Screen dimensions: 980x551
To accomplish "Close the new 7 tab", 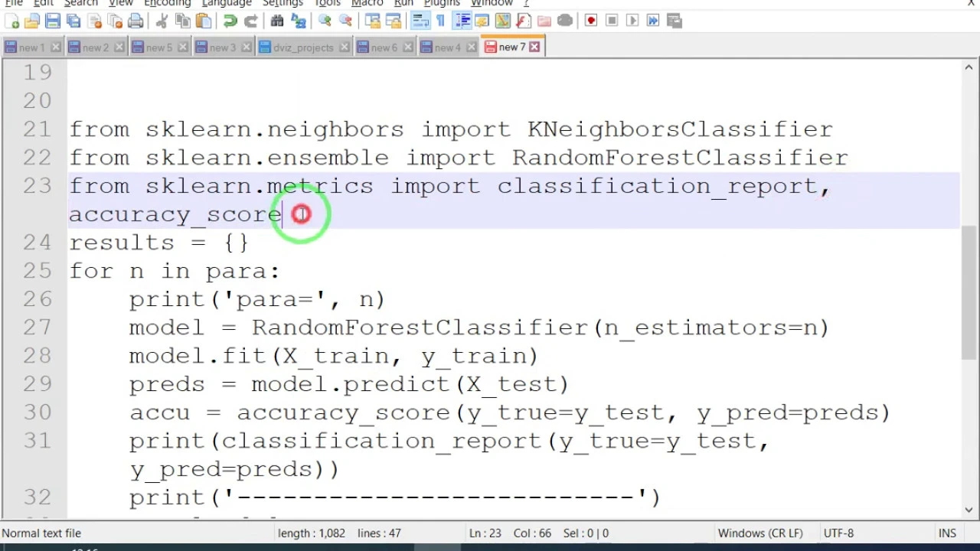I will [534, 47].
